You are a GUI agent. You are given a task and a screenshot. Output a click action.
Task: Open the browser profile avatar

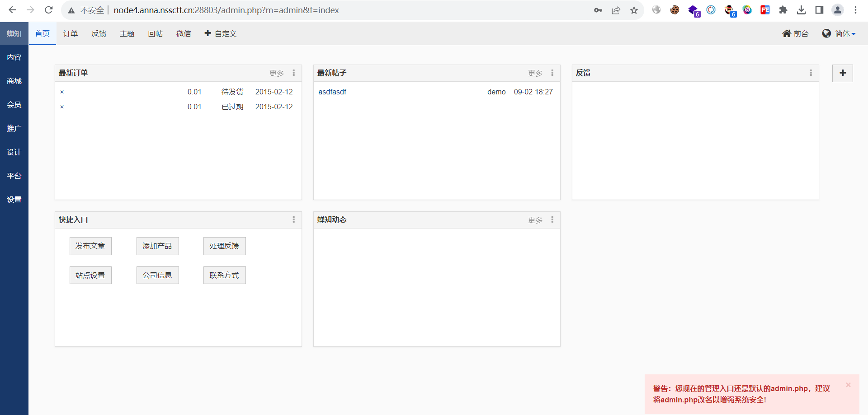click(x=838, y=10)
